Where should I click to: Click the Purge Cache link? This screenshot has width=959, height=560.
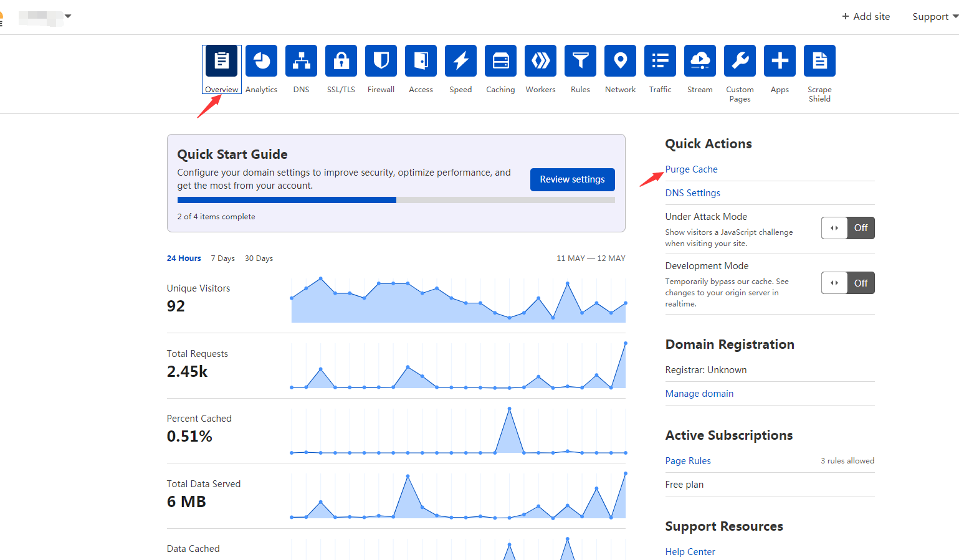coord(691,169)
